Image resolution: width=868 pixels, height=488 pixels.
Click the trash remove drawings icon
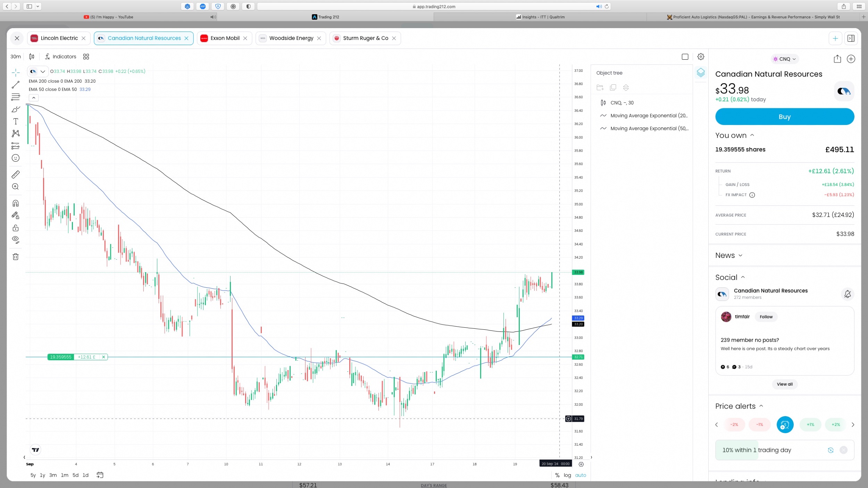click(x=16, y=257)
